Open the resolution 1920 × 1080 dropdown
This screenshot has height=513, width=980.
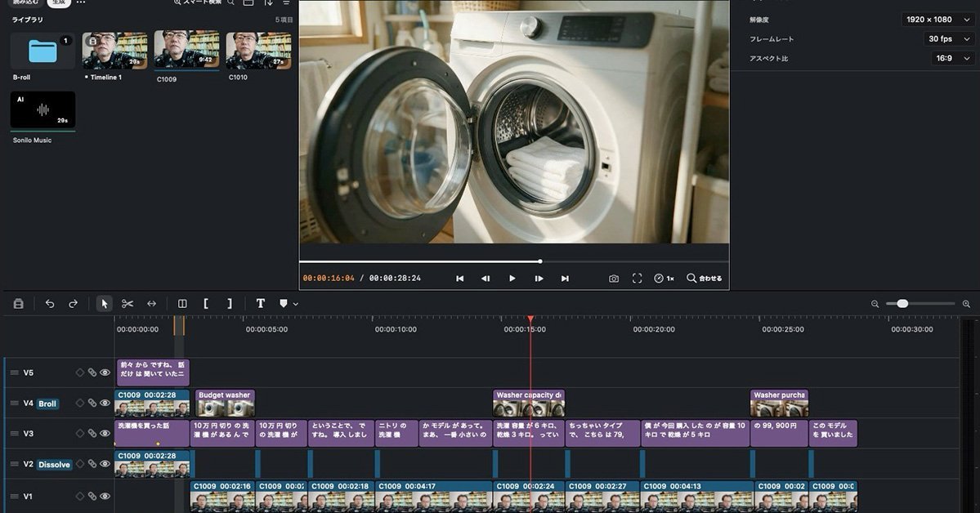pyautogui.click(x=938, y=20)
